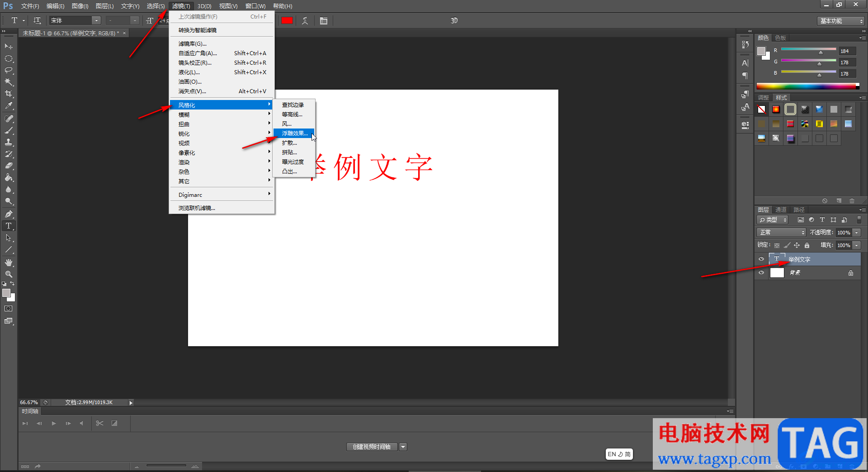Toggle lock position
The height and width of the screenshot is (472, 868).
pyautogui.click(x=797, y=245)
